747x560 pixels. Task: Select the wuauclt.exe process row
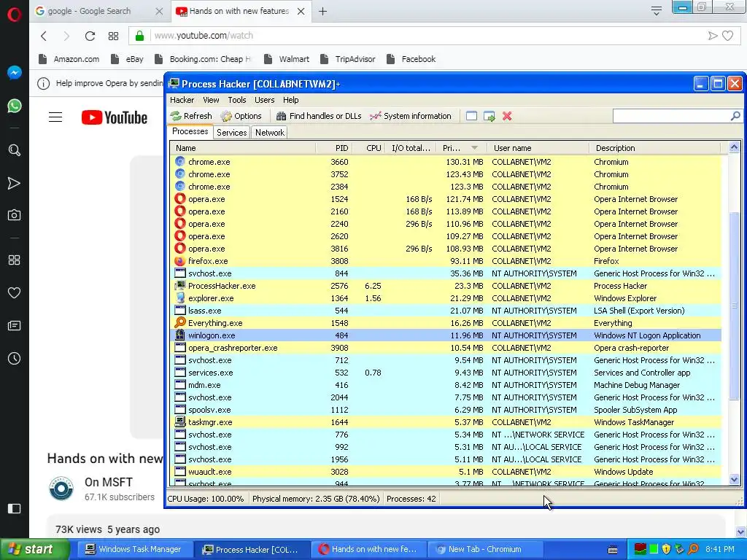point(446,472)
